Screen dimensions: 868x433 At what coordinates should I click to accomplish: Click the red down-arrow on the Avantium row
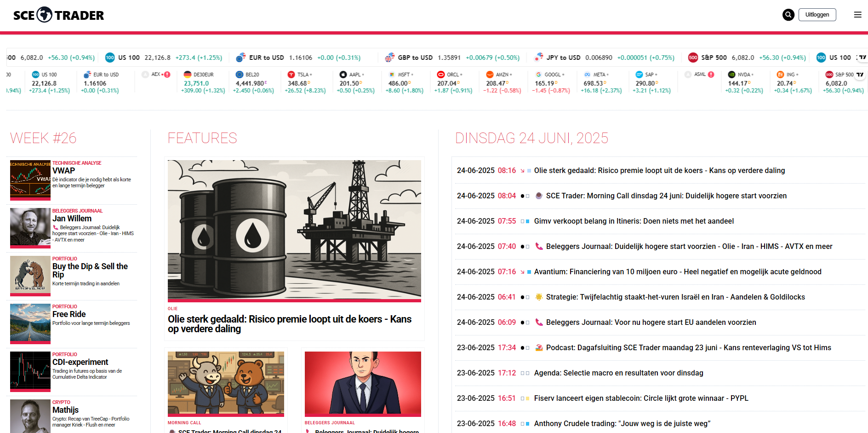pyautogui.click(x=523, y=272)
